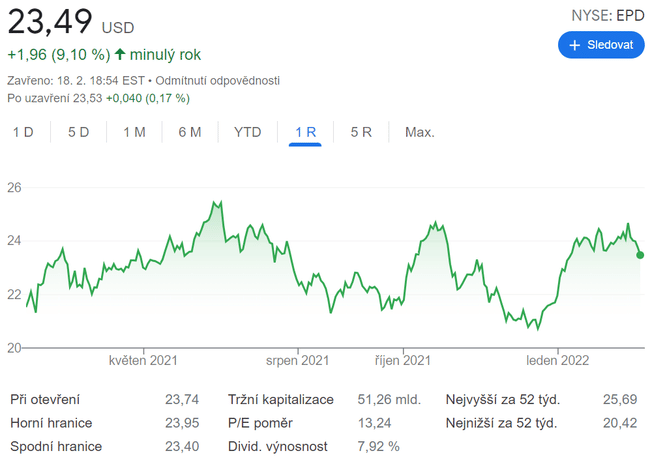Click the leden 2022 axis label
Image resolution: width=650 pixels, height=460 pixels.
point(555,360)
